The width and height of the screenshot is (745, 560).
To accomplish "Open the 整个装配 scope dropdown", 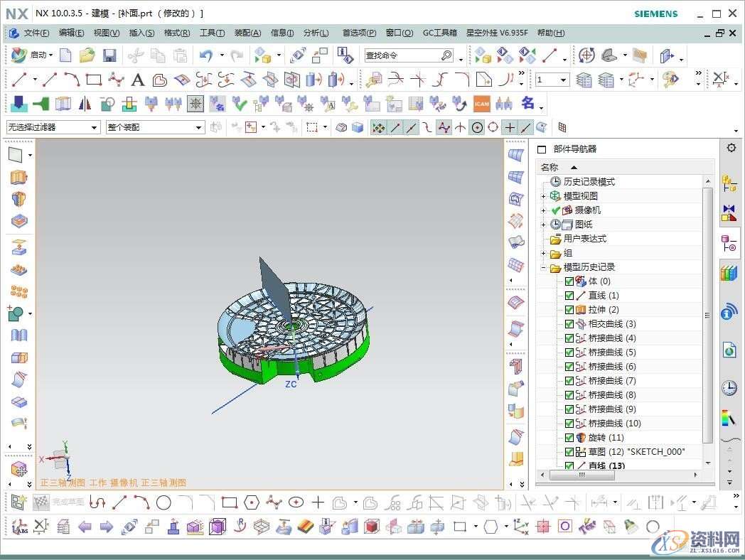I will [x=155, y=127].
